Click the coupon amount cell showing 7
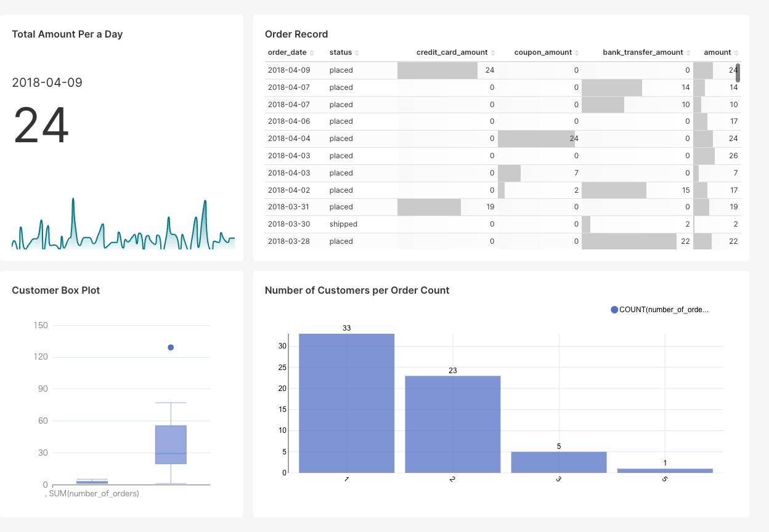This screenshot has height=532, width=769. coord(540,173)
